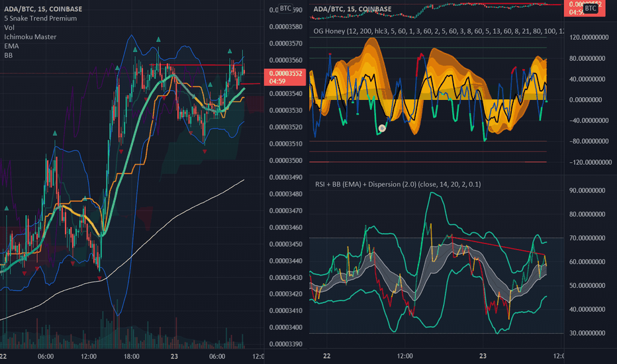The height and width of the screenshot is (364, 617).
Task: Click price level 0.00003450 on axis
Action: point(286,244)
